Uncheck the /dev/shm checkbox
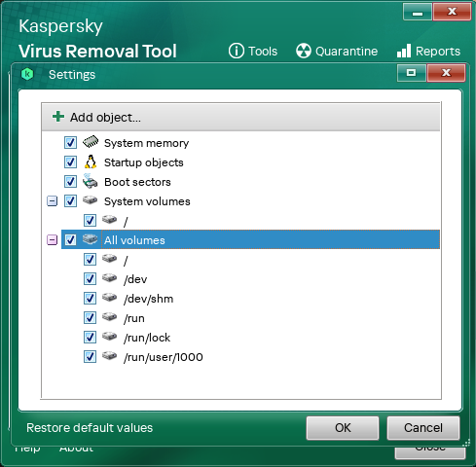The width and height of the screenshot is (476, 467). 90,298
